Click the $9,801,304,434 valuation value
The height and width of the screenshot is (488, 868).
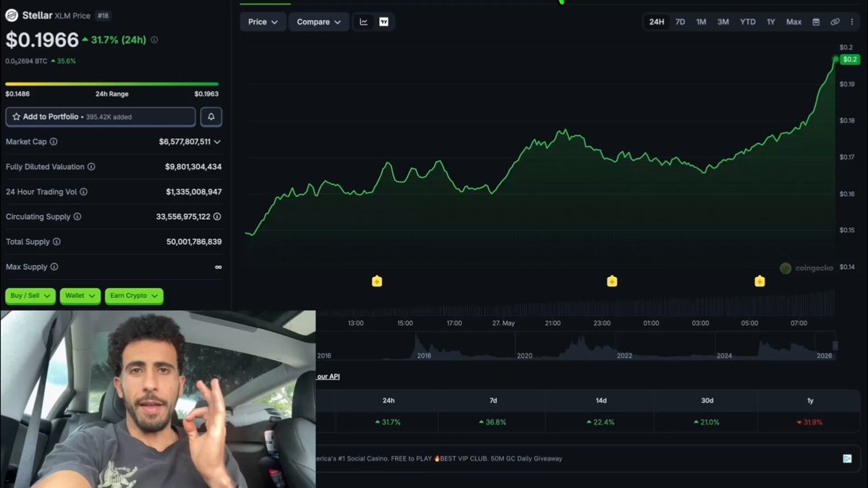point(193,167)
